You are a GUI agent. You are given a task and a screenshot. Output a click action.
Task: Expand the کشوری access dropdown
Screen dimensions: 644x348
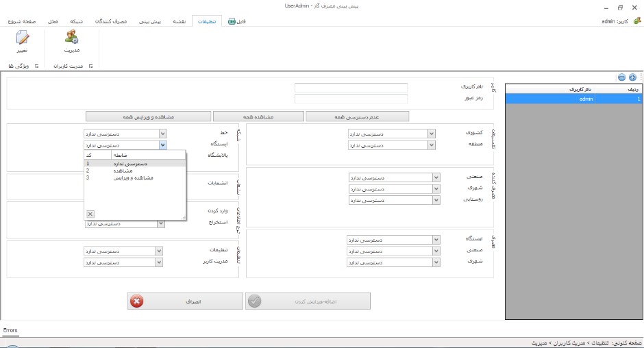coord(431,134)
